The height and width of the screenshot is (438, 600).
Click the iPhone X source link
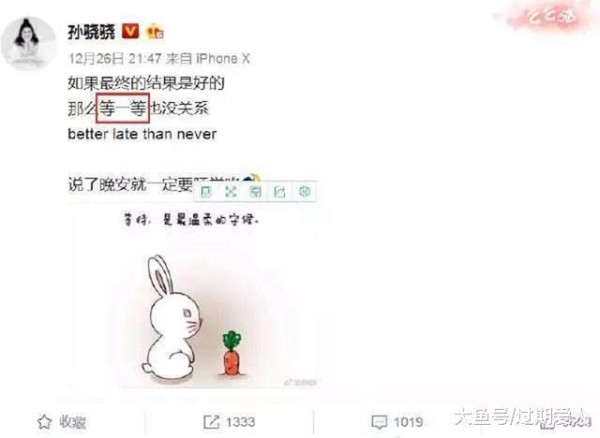(223, 59)
